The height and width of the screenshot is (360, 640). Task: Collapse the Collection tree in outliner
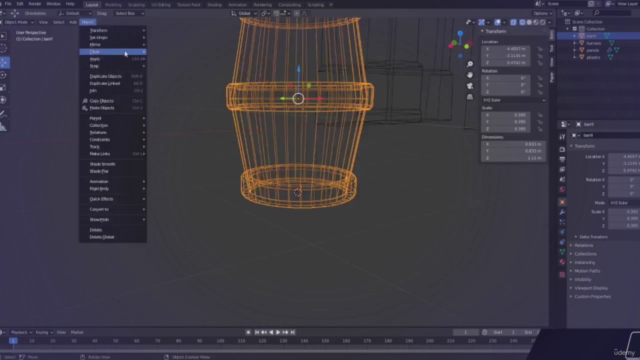click(568, 29)
